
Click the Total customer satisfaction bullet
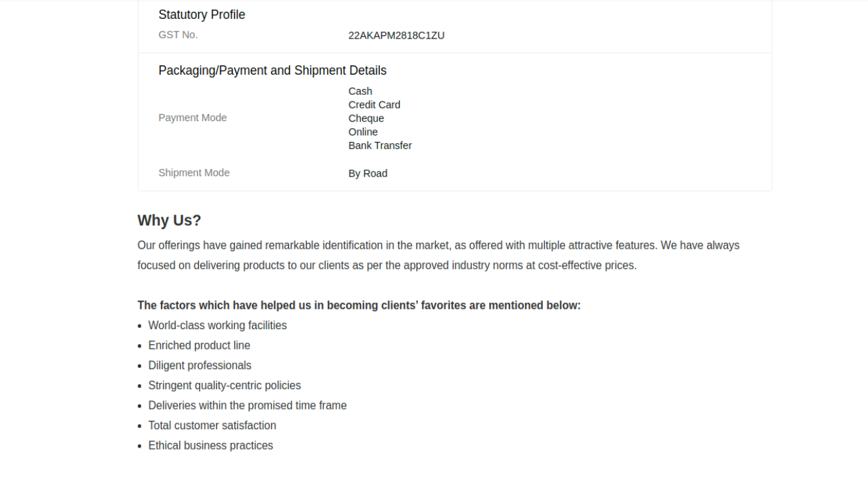(212, 425)
